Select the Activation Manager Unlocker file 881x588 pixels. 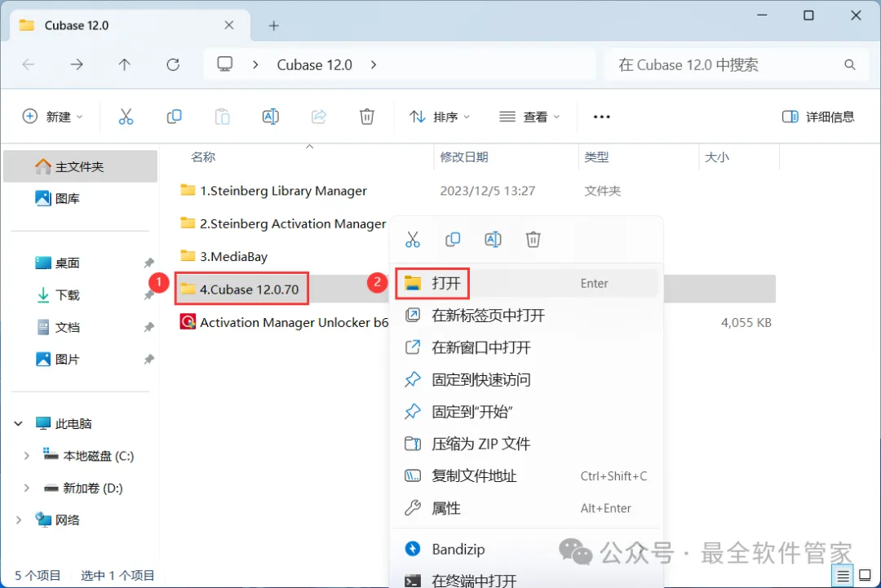[x=284, y=322]
